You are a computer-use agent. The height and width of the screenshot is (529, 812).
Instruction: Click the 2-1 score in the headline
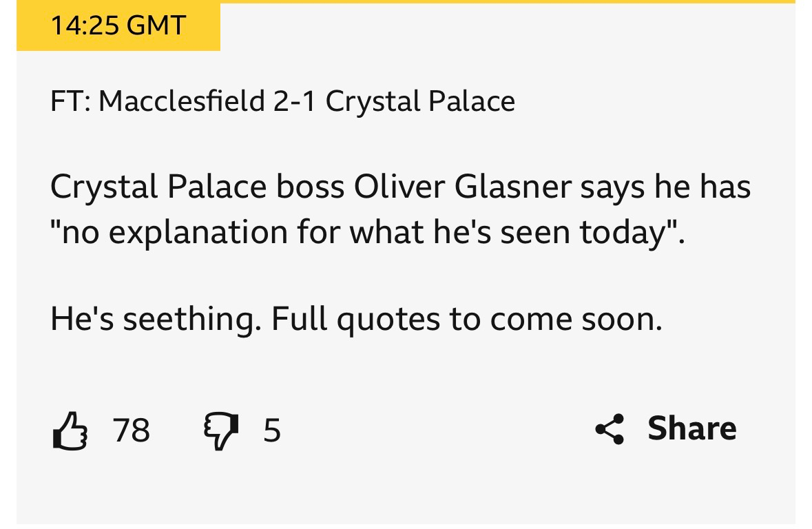295,102
